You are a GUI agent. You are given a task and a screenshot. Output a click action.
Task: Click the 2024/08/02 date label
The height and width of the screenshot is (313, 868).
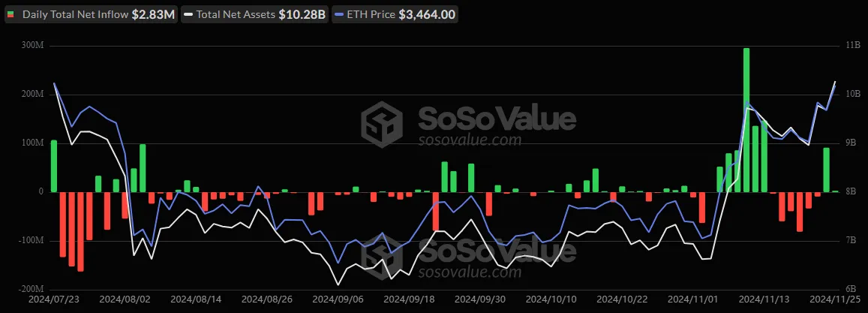pyautogui.click(x=125, y=299)
